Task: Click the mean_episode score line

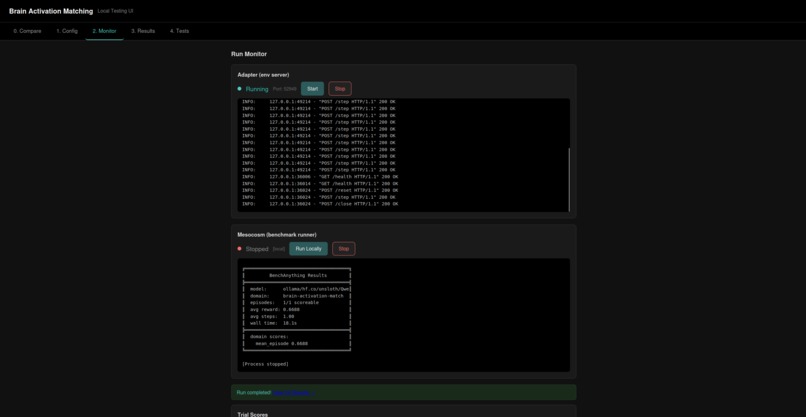Action: [x=281, y=343]
